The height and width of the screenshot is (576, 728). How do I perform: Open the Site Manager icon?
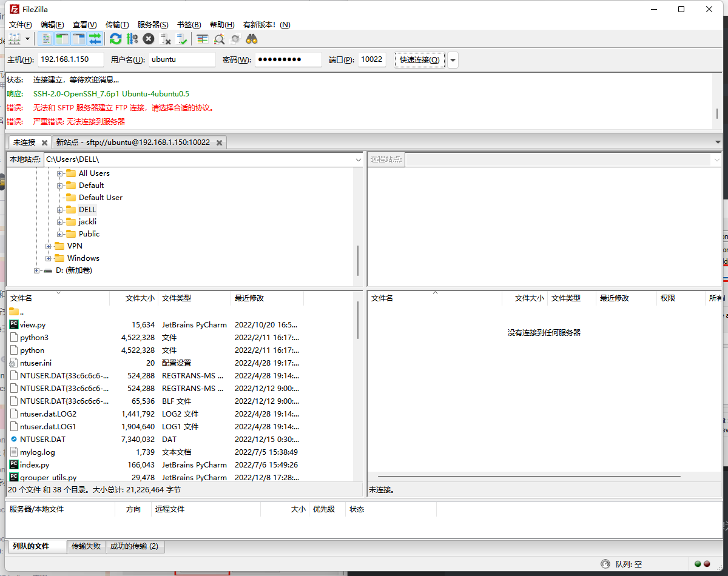point(15,39)
